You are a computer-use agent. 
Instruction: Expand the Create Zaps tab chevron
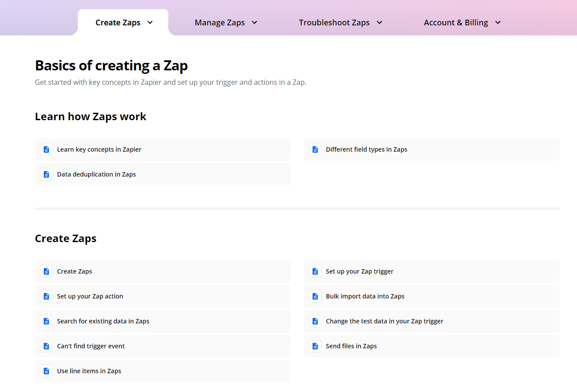150,23
